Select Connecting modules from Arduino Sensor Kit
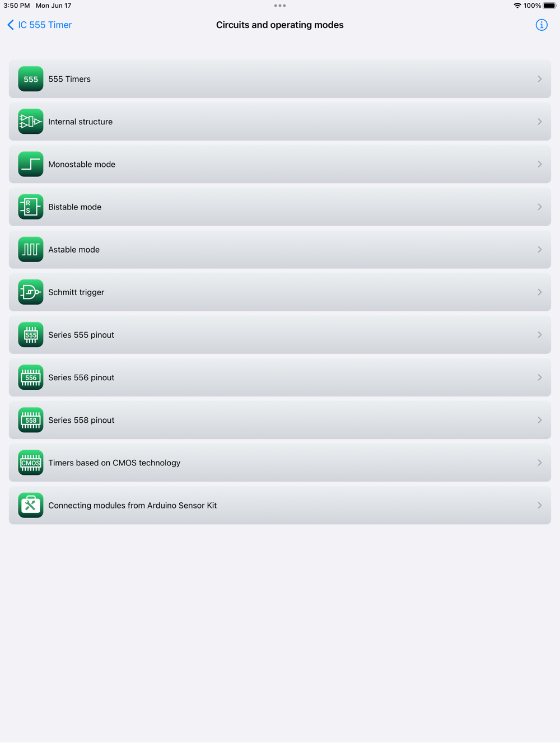 [280, 505]
